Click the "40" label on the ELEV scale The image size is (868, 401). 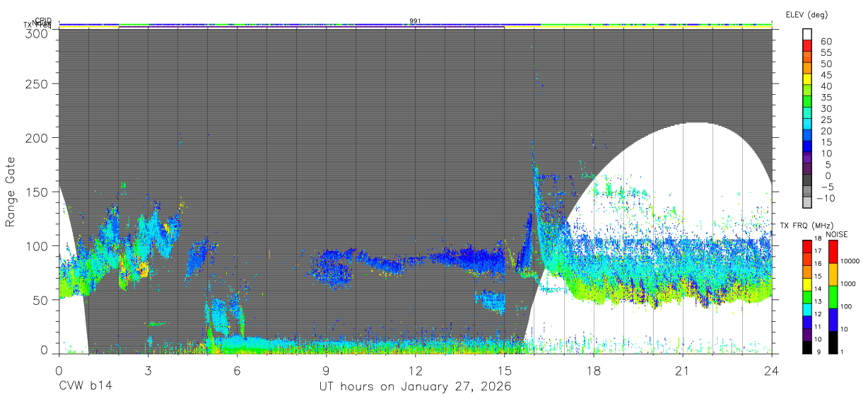coord(826,86)
